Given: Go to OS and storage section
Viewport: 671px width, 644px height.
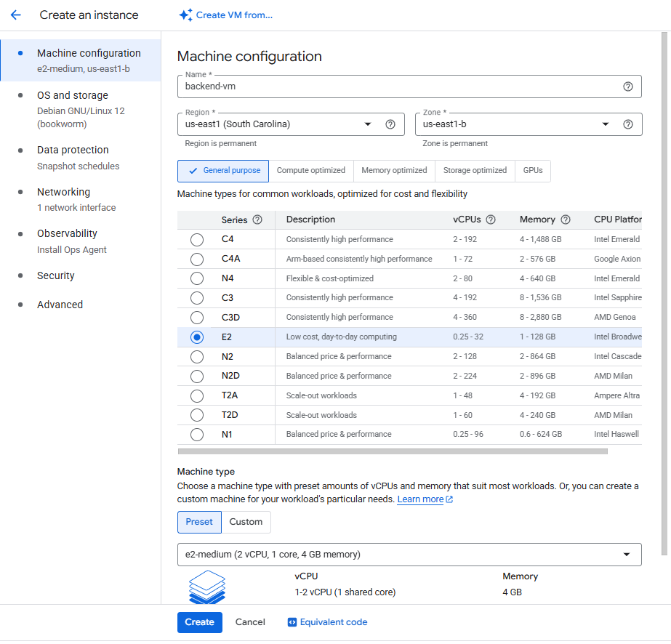Looking at the screenshot, I should tap(73, 96).
